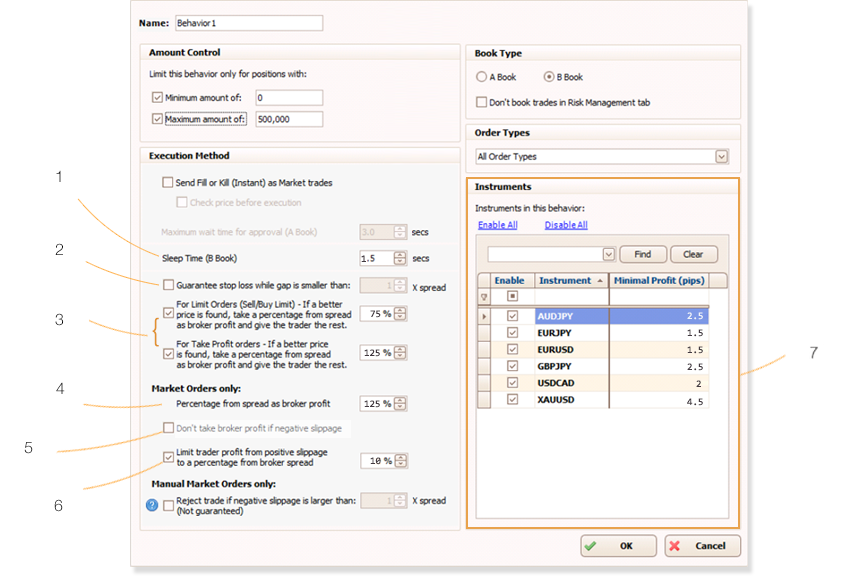Check Don't book trades in Risk Management tab

(482, 102)
